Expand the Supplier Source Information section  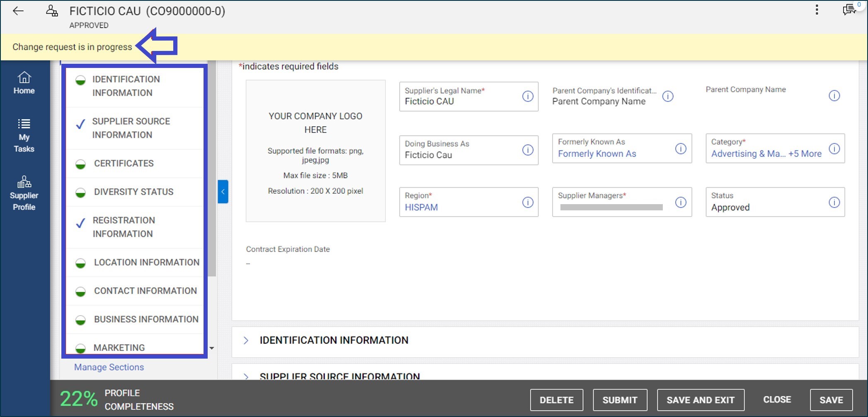pyautogui.click(x=247, y=376)
